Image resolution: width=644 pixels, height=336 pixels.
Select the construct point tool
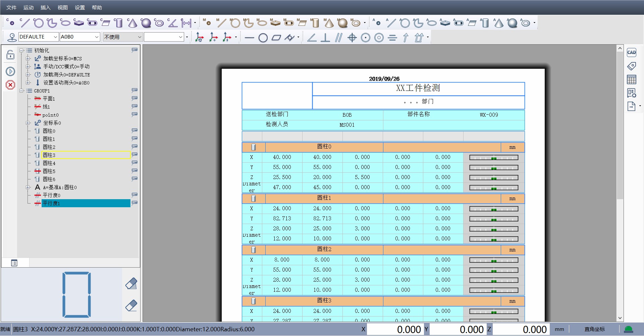tap(11, 23)
